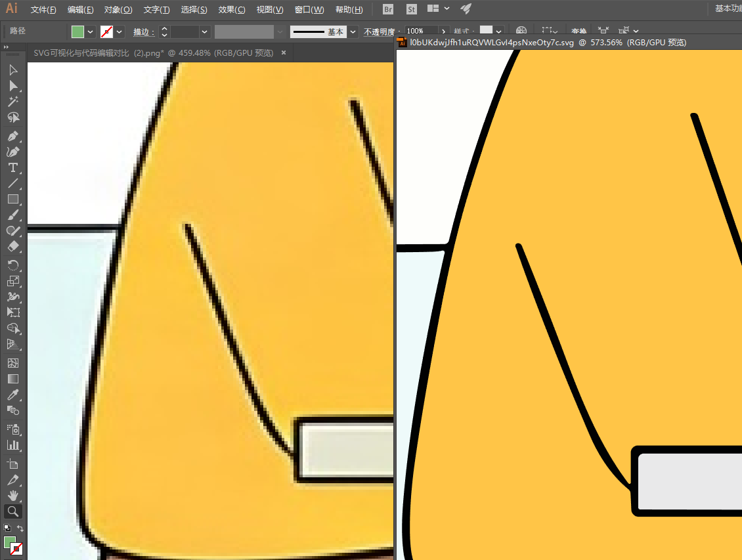Click the control bar fill color swatch
This screenshot has height=560, width=742.
click(77, 32)
